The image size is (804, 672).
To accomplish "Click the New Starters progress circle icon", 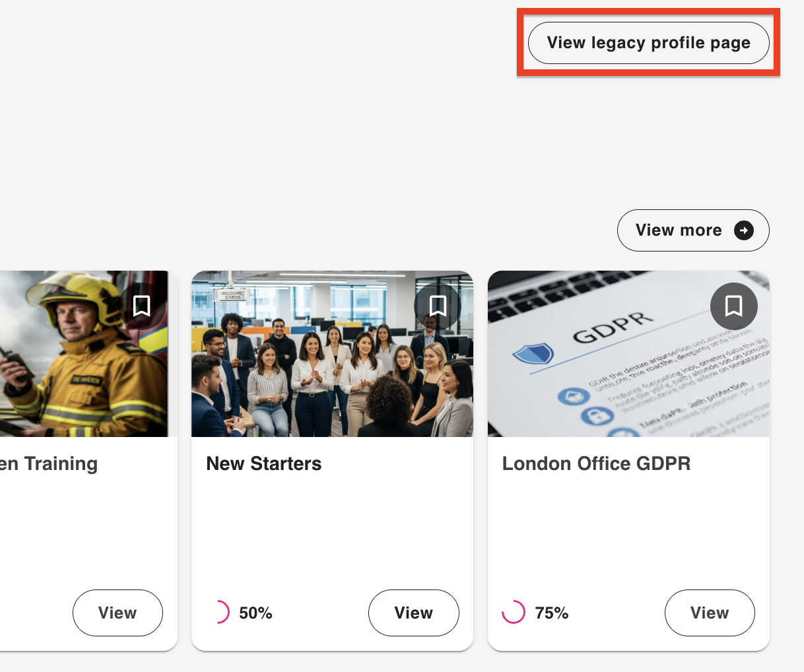I will tap(220, 613).
